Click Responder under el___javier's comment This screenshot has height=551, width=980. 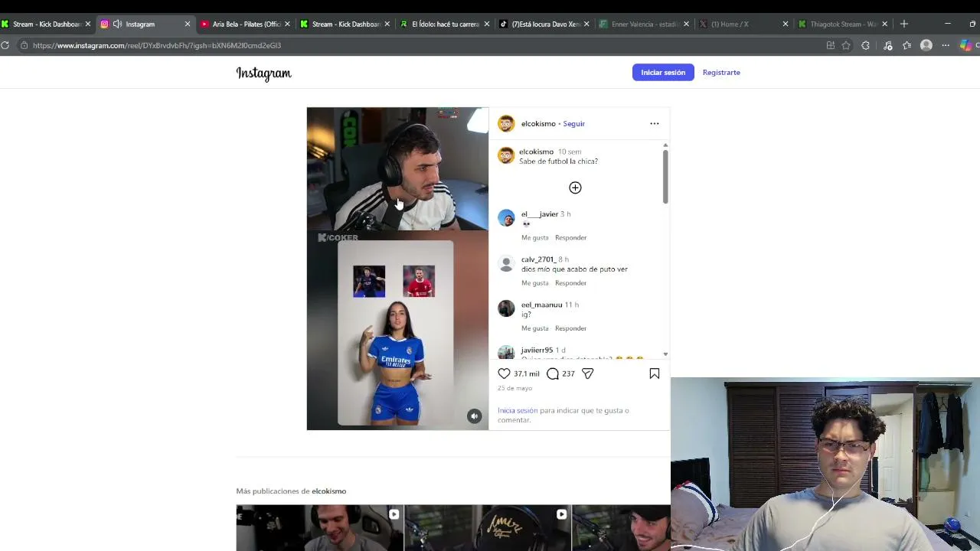pos(570,237)
